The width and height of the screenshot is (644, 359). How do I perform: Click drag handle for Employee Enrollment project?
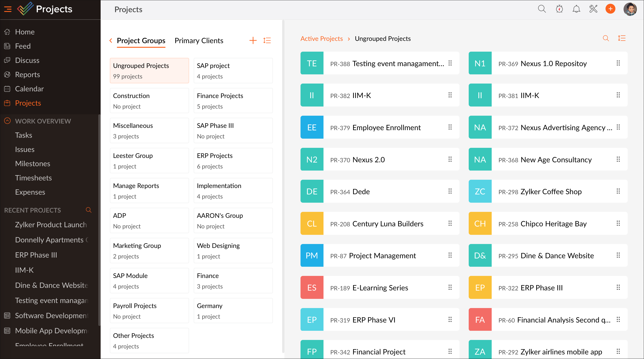[450, 127]
